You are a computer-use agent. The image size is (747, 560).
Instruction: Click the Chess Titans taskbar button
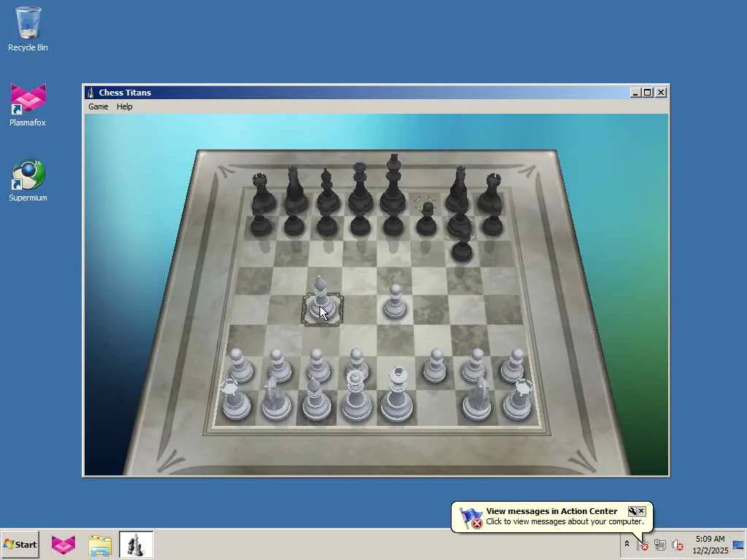click(x=136, y=544)
